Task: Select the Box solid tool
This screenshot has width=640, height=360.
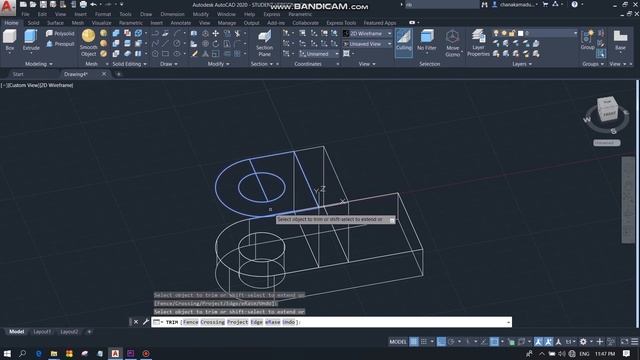Action: [x=9, y=40]
